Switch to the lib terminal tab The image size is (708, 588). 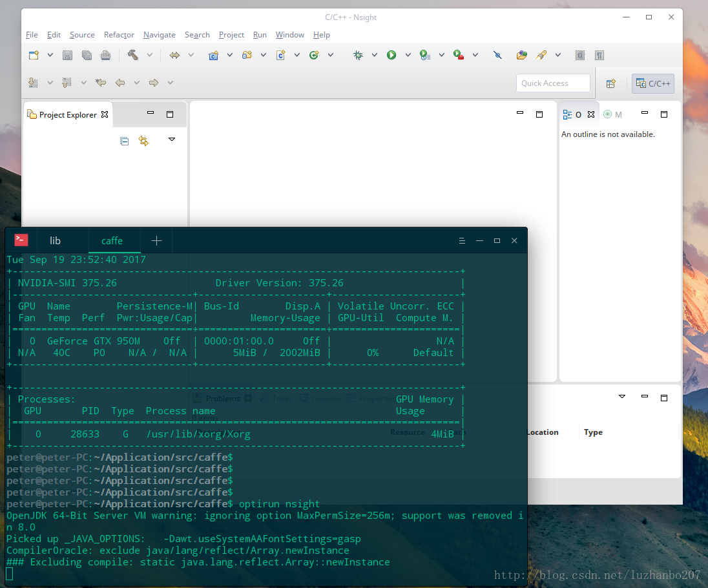tap(55, 241)
